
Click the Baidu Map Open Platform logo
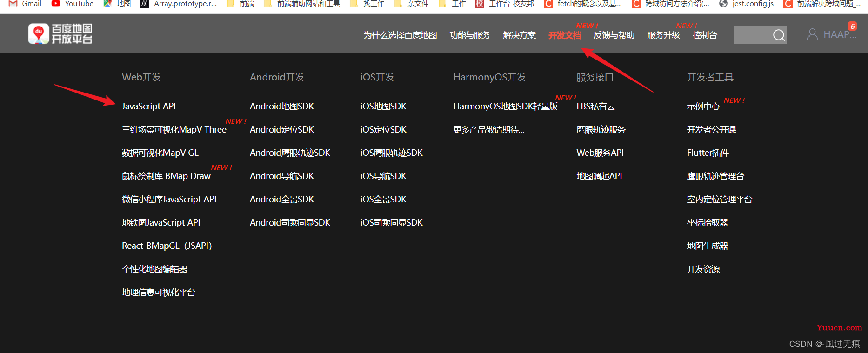click(60, 34)
